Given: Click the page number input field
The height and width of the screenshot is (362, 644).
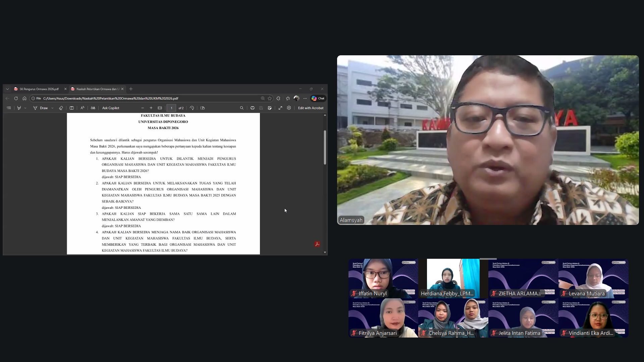Looking at the screenshot, I should (x=171, y=108).
